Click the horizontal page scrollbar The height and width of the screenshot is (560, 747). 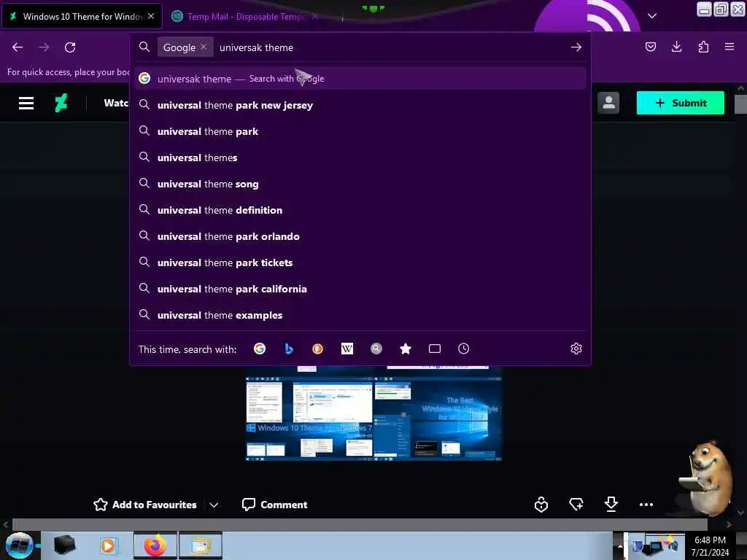coord(360,524)
